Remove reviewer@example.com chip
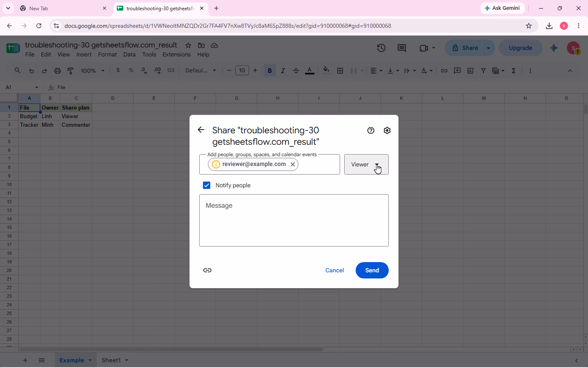This screenshot has width=588, height=368. pos(293,164)
